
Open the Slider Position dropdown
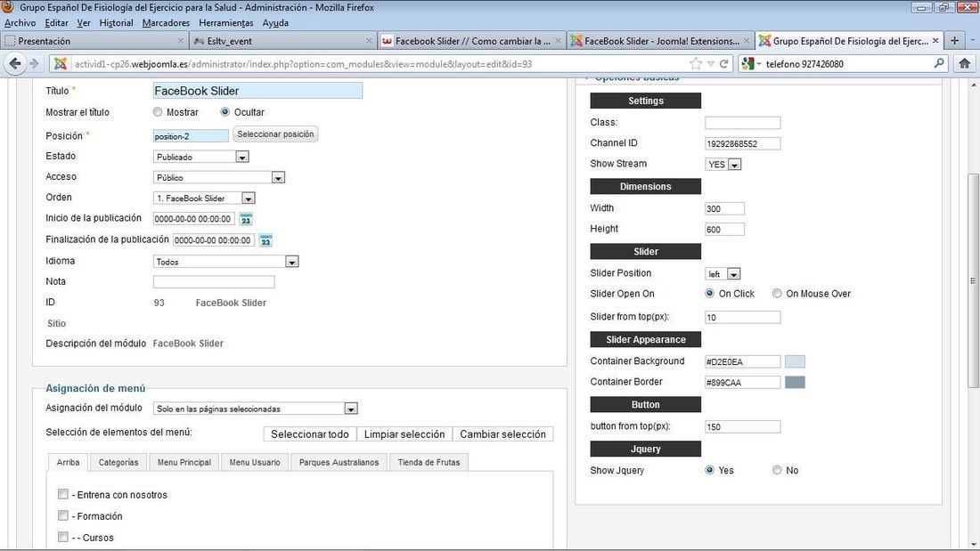click(x=723, y=273)
